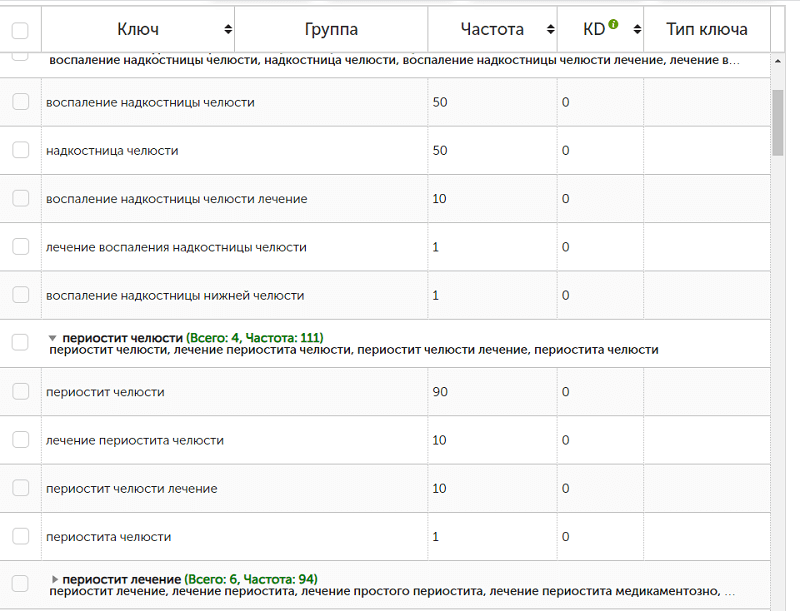Check the 'периостит челюсти' group checkbox
Viewport: 800px width, 611px height.
pyautogui.click(x=20, y=342)
